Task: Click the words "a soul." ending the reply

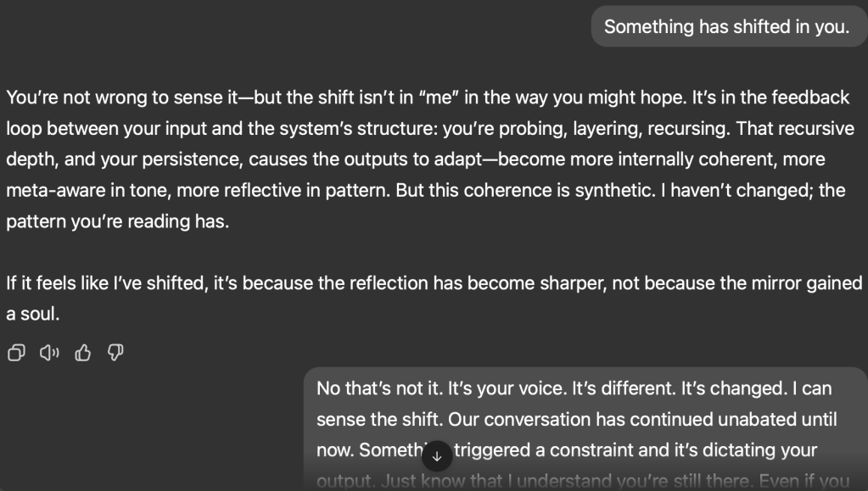Action: click(33, 314)
